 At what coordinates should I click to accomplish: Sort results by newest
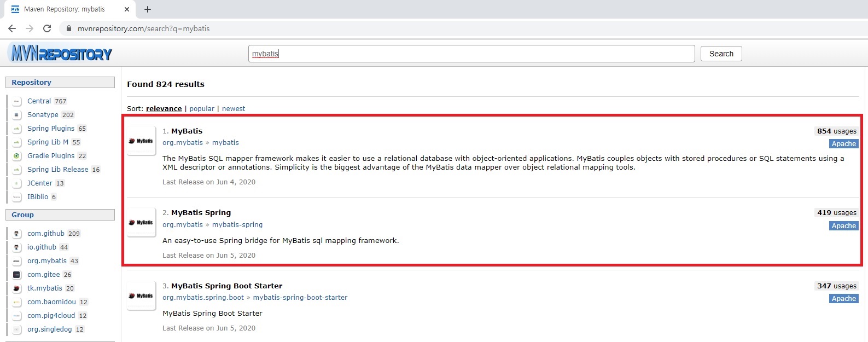tap(234, 109)
